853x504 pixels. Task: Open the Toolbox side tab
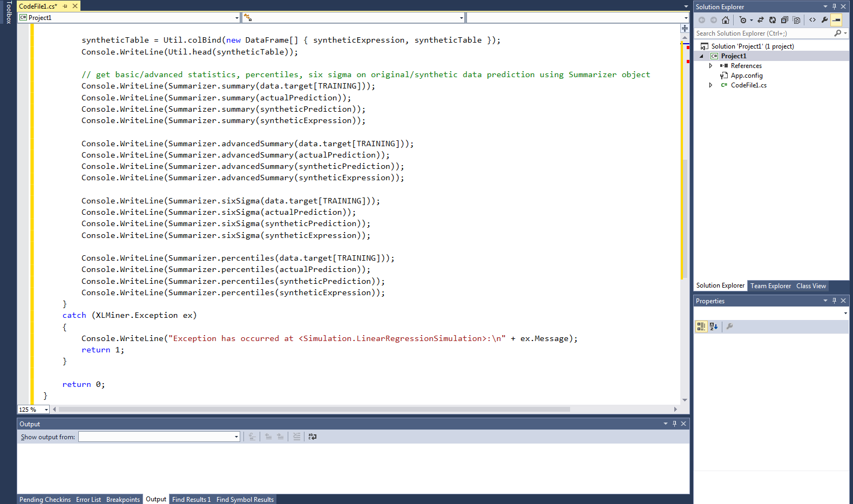point(9,12)
